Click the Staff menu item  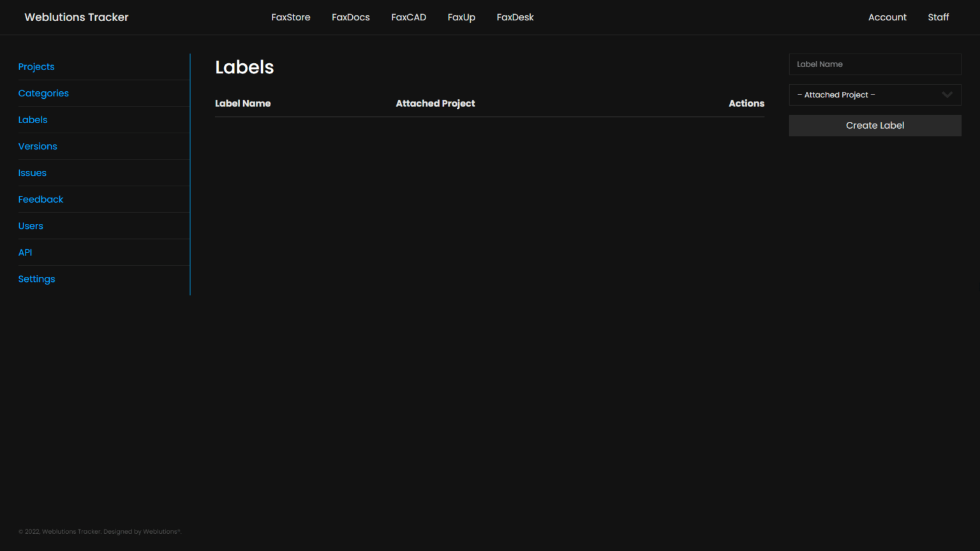938,17
